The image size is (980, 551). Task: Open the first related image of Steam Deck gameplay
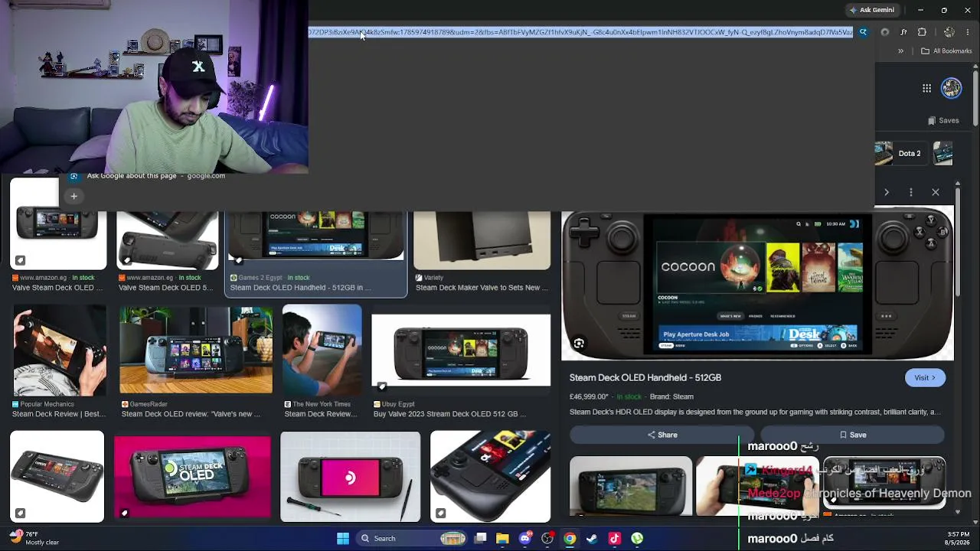tap(631, 485)
